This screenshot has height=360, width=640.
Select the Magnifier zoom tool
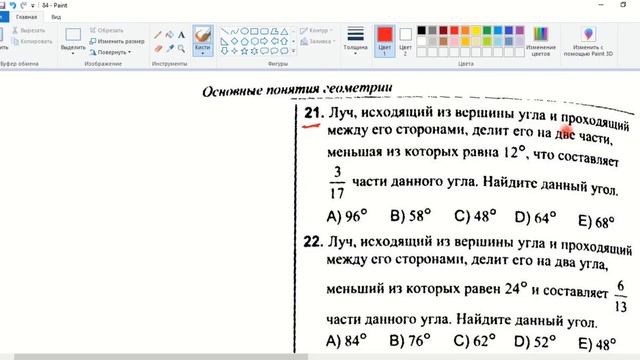click(181, 49)
